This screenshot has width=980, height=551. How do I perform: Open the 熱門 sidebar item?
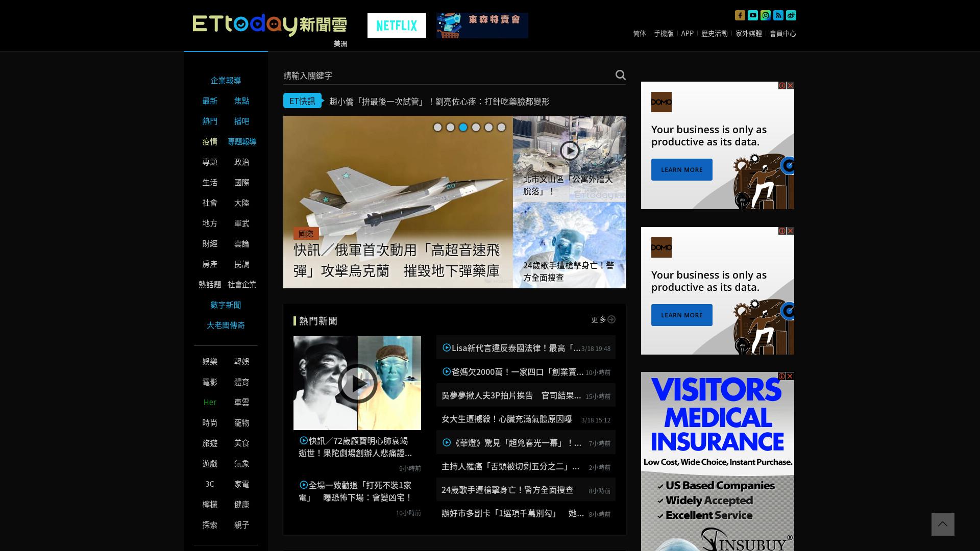coord(210,121)
